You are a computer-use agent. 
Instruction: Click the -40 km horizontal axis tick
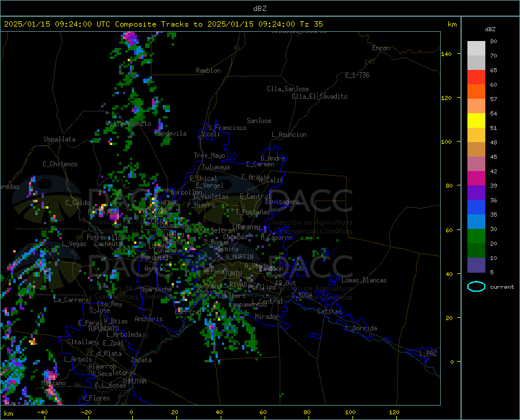[42, 412]
